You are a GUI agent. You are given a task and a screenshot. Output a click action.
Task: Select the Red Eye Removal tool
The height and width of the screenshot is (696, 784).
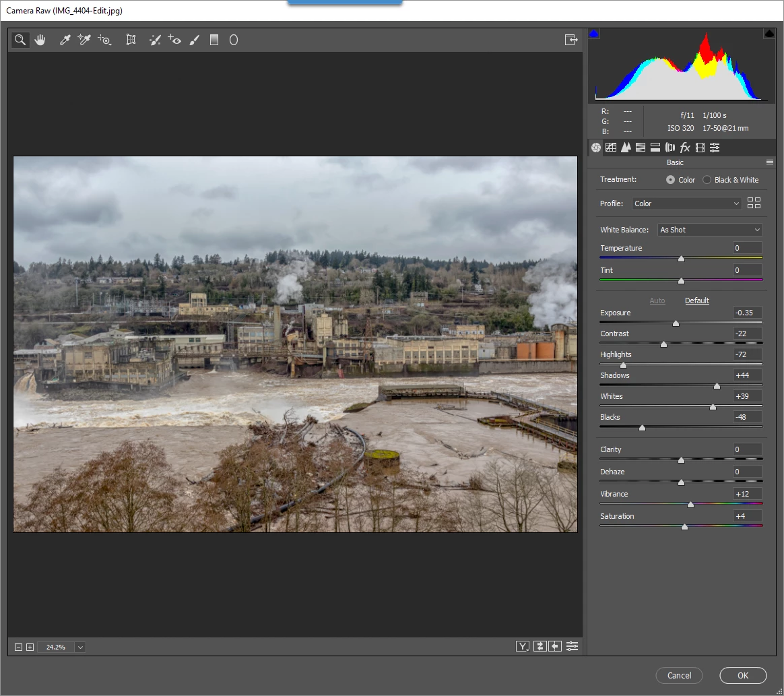174,40
